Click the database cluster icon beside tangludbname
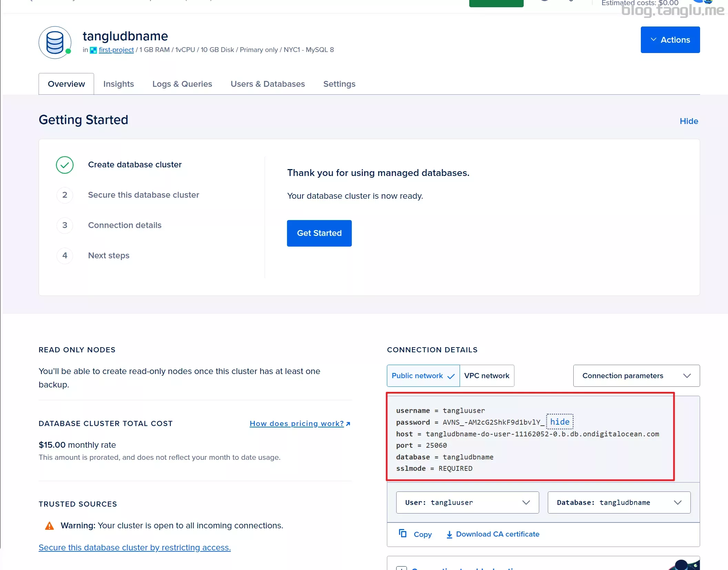Image resolution: width=728 pixels, height=570 pixels. [x=55, y=43]
